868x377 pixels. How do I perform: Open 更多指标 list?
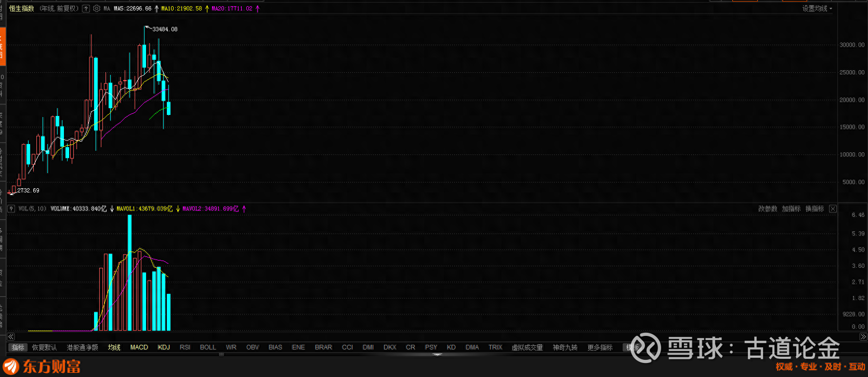click(600, 347)
